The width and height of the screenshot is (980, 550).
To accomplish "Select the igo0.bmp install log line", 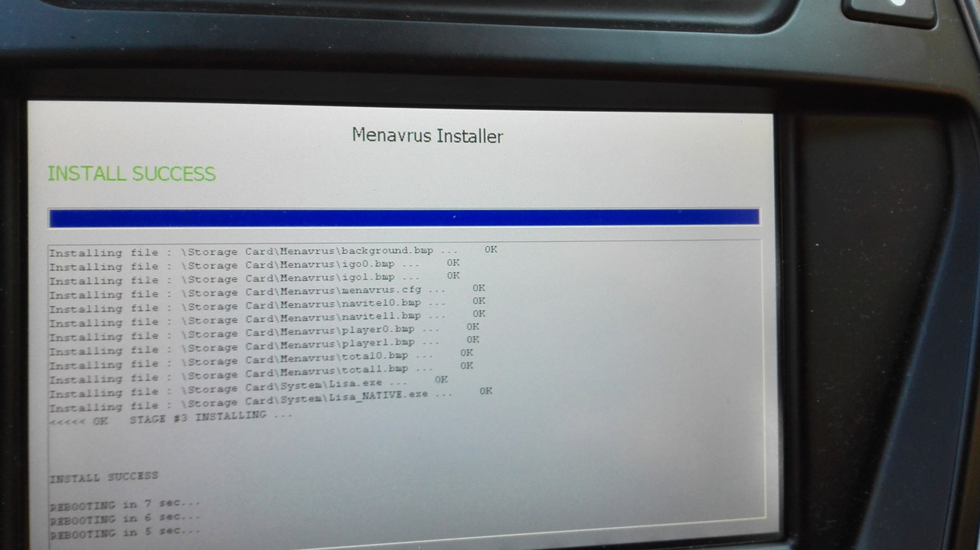I will click(254, 265).
